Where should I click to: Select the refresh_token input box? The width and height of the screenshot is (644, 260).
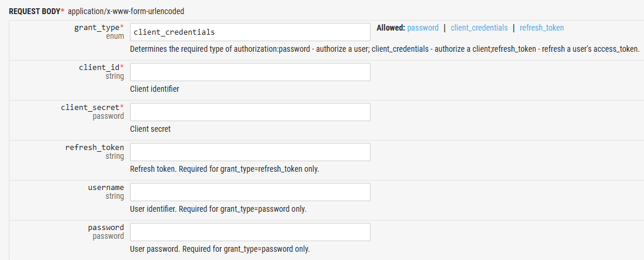(250, 152)
